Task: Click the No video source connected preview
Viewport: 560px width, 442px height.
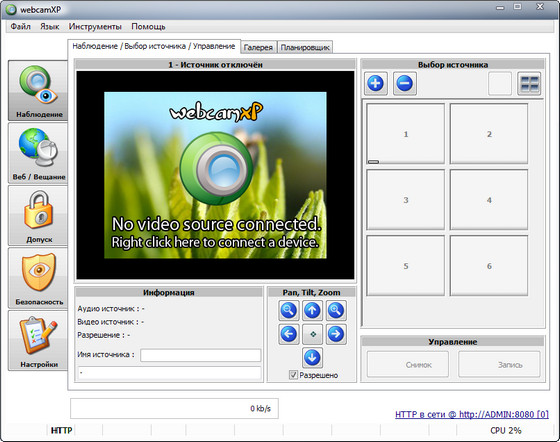Action: 215,175
